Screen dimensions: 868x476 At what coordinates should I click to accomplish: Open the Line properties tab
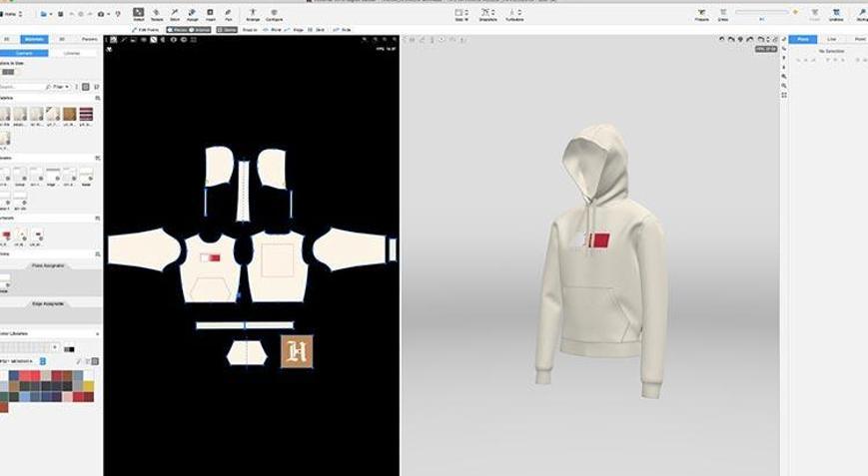[x=831, y=39]
